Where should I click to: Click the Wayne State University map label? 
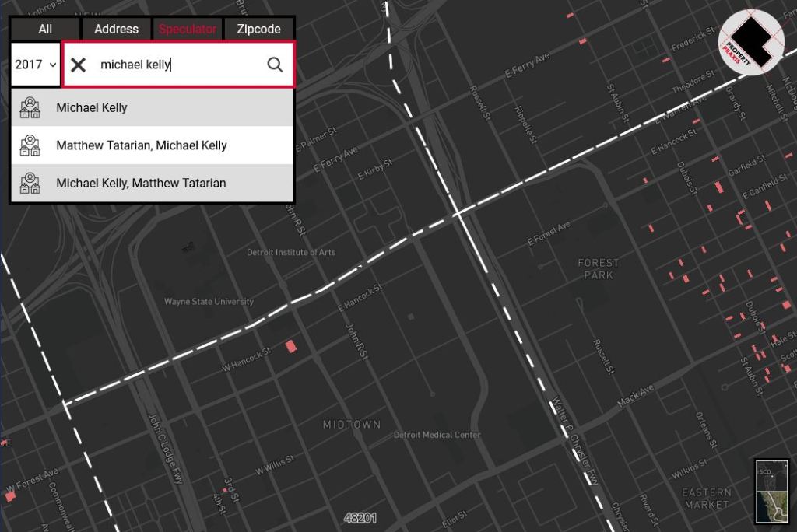(209, 302)
